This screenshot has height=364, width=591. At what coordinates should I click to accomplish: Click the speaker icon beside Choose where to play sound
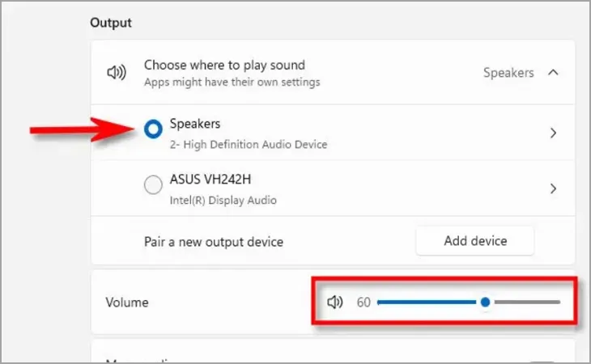(117, 73)
